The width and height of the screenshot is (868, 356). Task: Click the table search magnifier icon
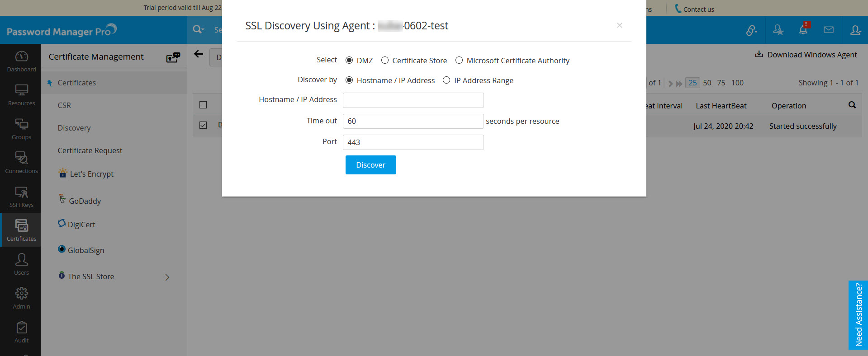coord(852,105)
